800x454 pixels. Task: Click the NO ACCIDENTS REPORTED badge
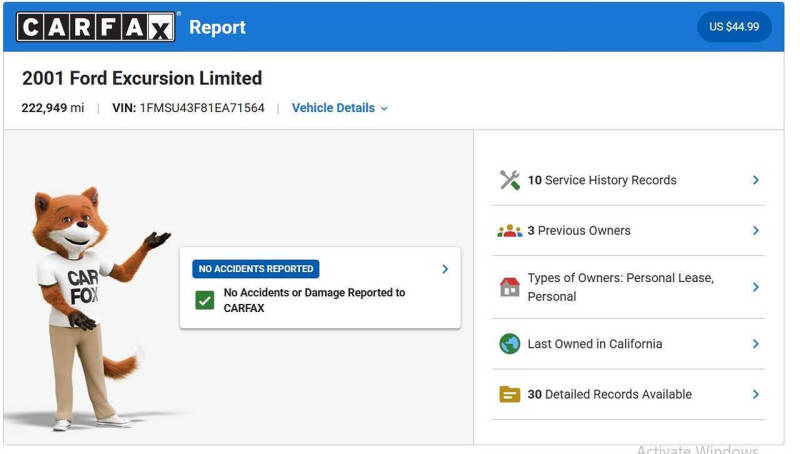[256, 269]
